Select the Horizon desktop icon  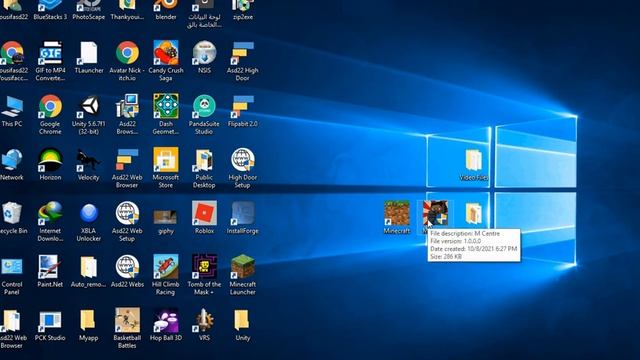pos(50,164)
